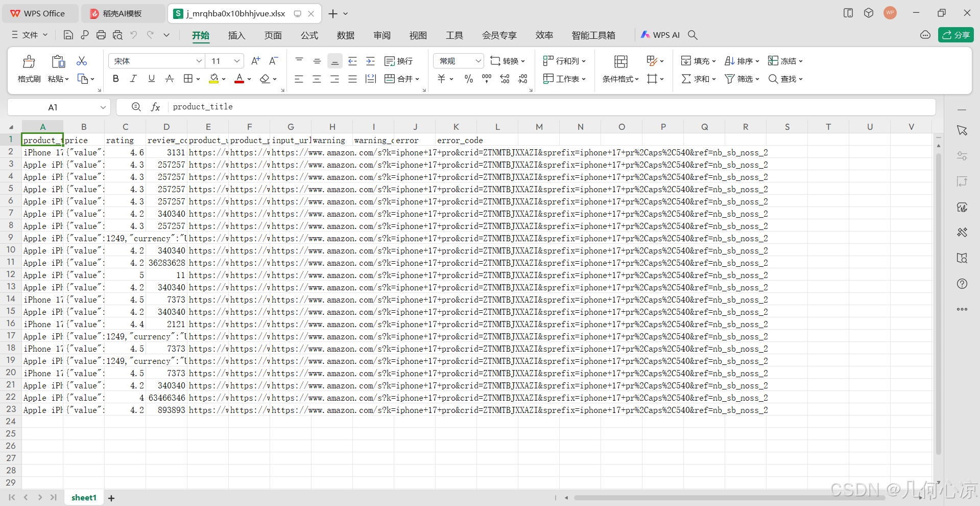Image resolution: width=980 pixels, height=506 pixels.
Task: Open the Data (数据) ribbon tab
Action: 345,35
